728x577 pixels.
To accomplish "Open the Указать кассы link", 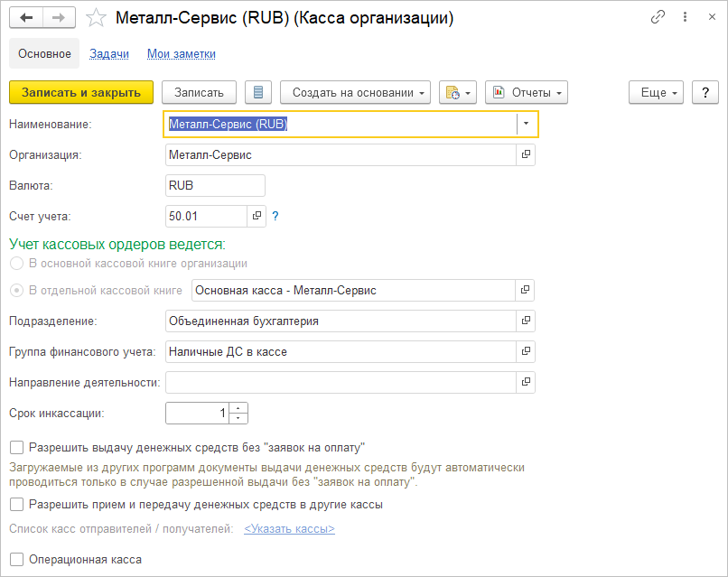I will pyautogui.click(x=289, y=529).
